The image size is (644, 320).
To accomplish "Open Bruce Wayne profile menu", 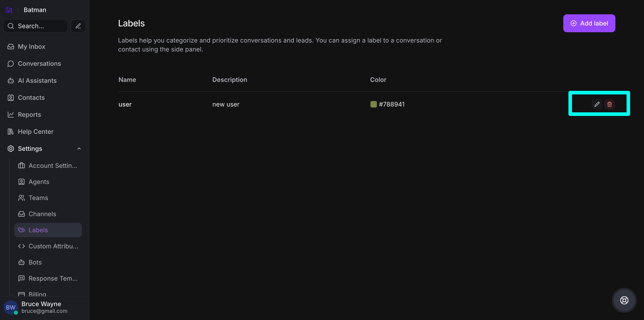I will coord(41,307).
